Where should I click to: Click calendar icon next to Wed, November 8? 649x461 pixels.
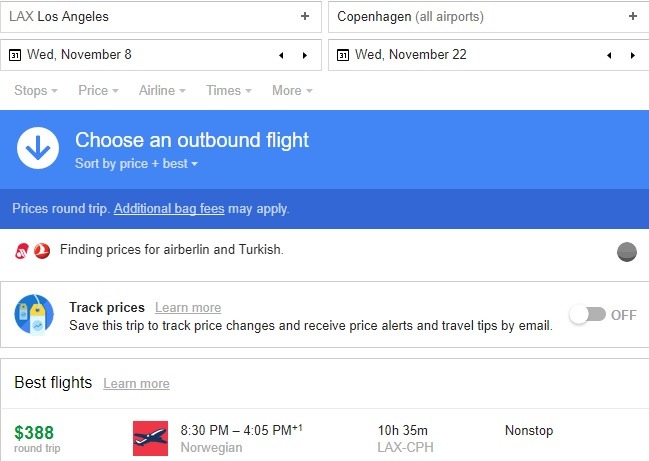tap(15, 55)
